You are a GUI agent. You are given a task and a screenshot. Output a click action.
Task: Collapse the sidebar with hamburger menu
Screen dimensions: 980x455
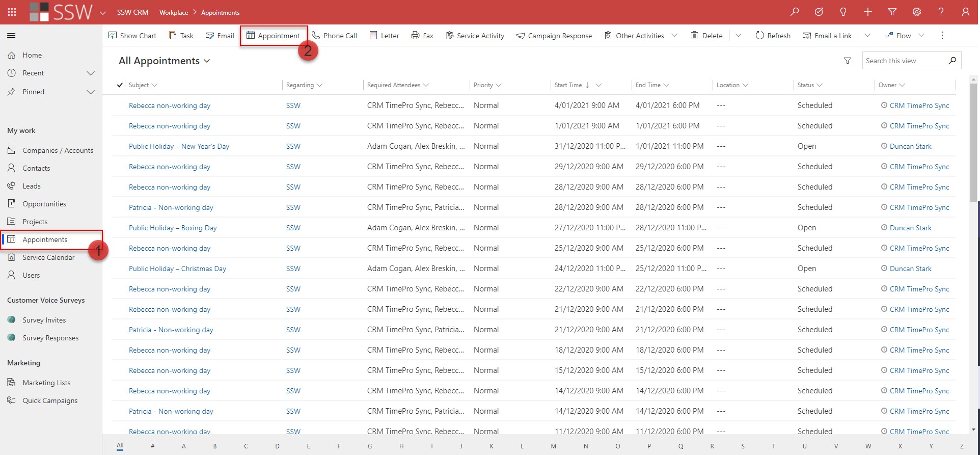(x=11, y=36)
